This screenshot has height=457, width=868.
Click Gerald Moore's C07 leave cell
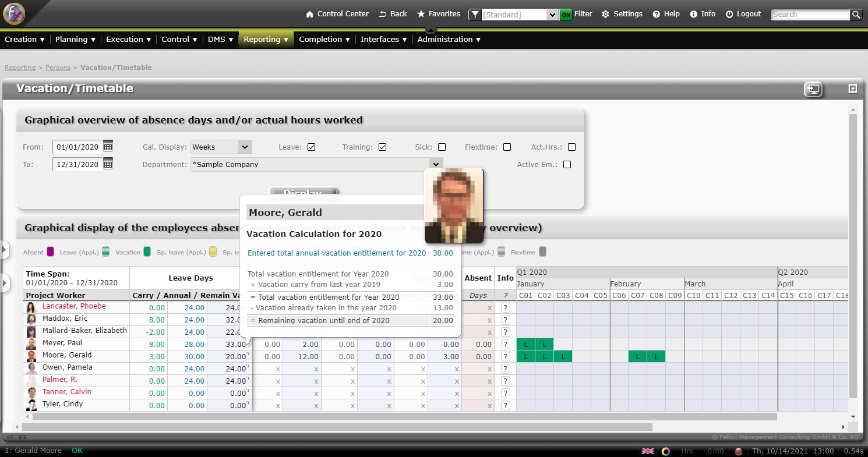coord(638,356)
